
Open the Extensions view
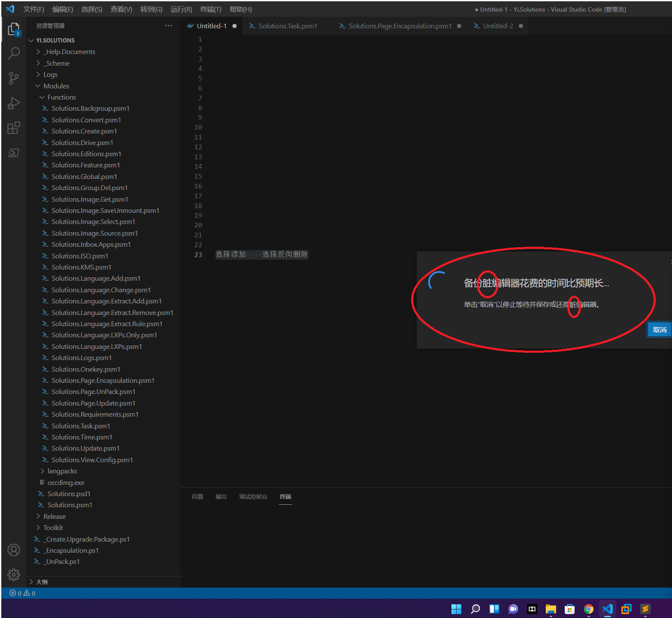[14, 127]
